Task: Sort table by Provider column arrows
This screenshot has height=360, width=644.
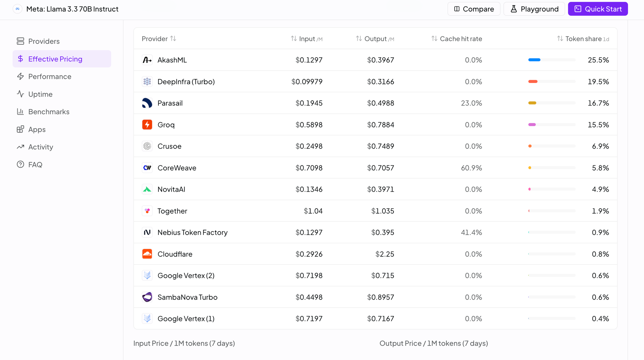Action: tap(173, 39)
